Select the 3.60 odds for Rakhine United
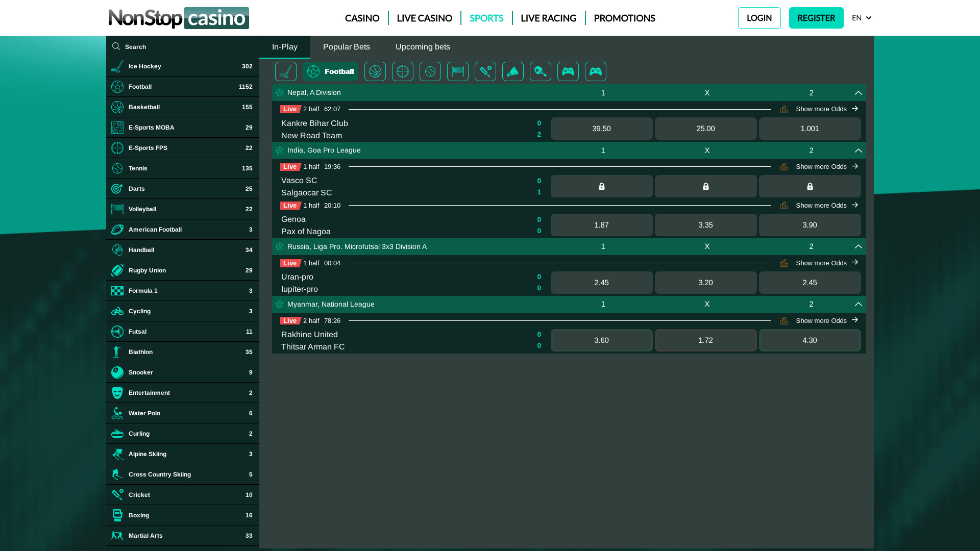This screenshot has height=551, width=980. [x=601, y=340]
